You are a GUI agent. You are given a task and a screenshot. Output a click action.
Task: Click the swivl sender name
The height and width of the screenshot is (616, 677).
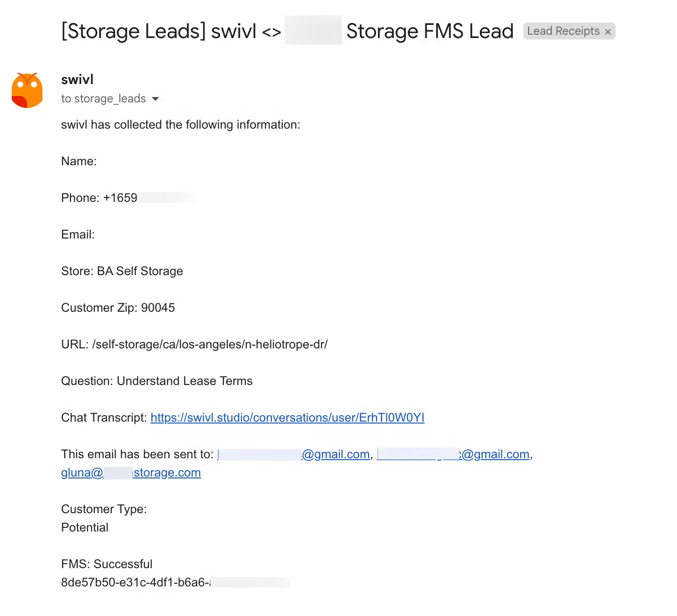(77, 79)
